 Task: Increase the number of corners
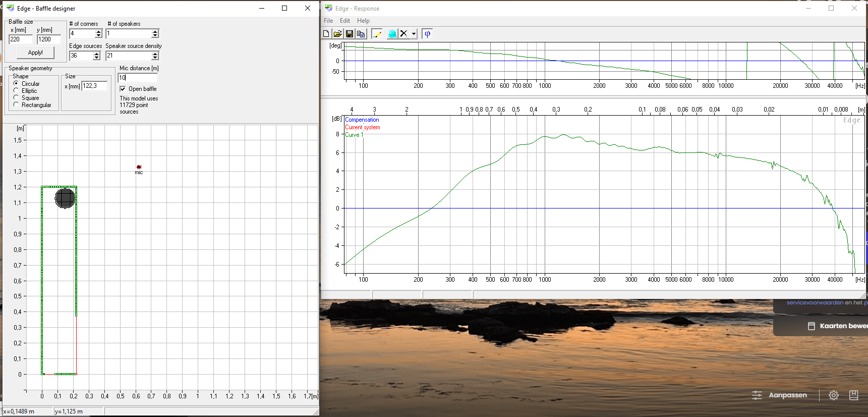tap(98, 31)
